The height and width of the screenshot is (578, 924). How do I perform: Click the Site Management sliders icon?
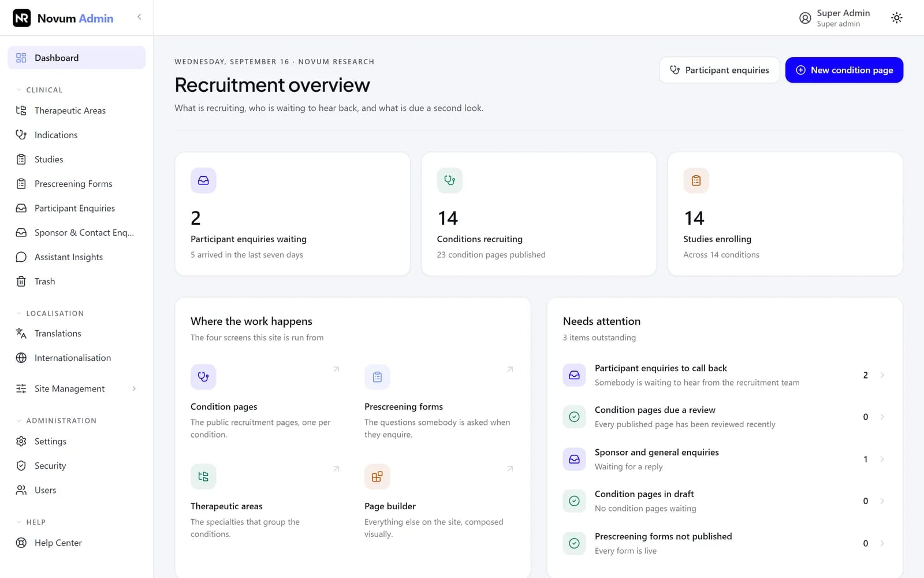tap(21, 388)
